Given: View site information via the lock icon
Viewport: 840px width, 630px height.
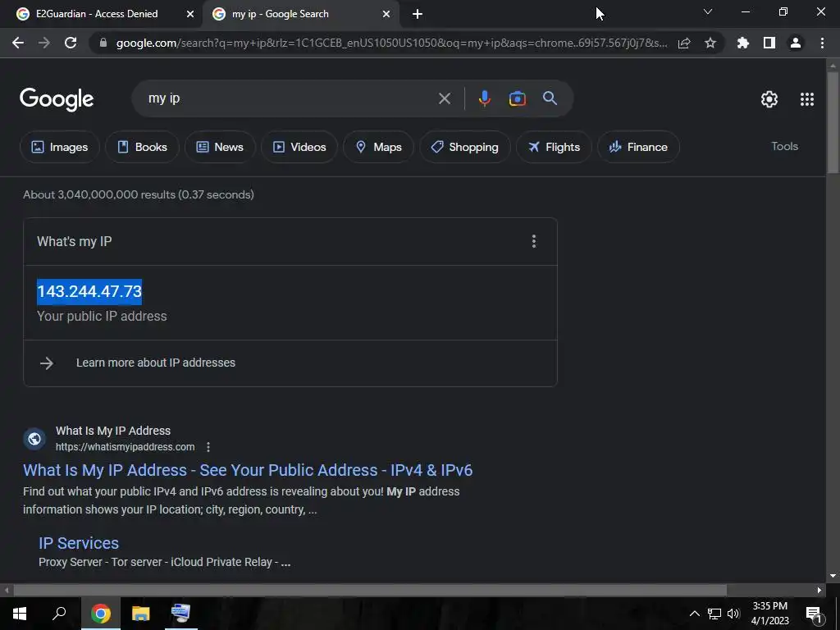Looking at the screenshot, I should pos(103,43).
